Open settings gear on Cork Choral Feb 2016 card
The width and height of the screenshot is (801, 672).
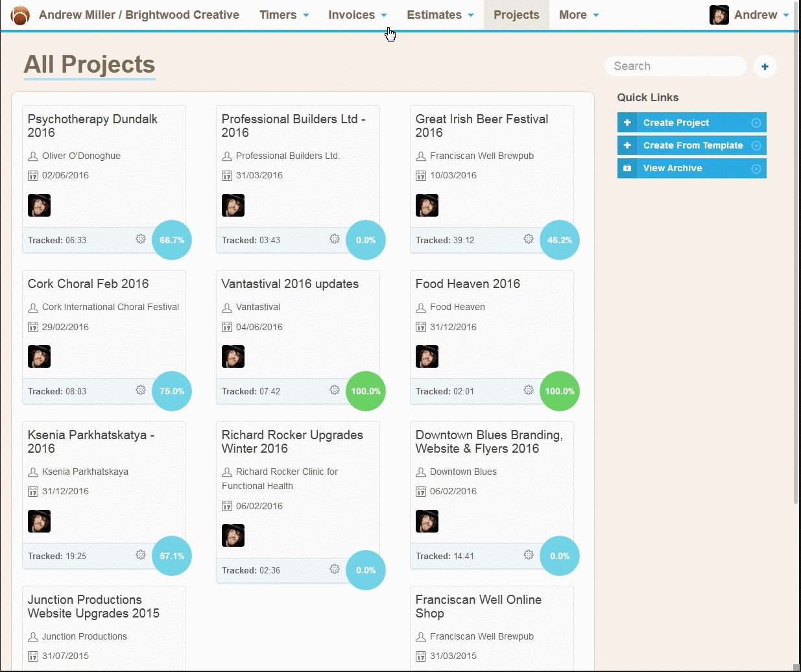click(141, 390)
